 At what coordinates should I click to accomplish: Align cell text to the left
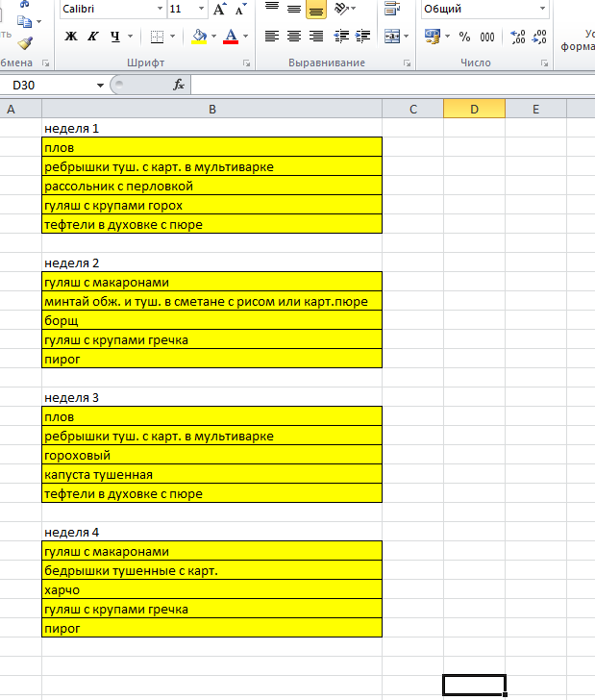[272, 37]
